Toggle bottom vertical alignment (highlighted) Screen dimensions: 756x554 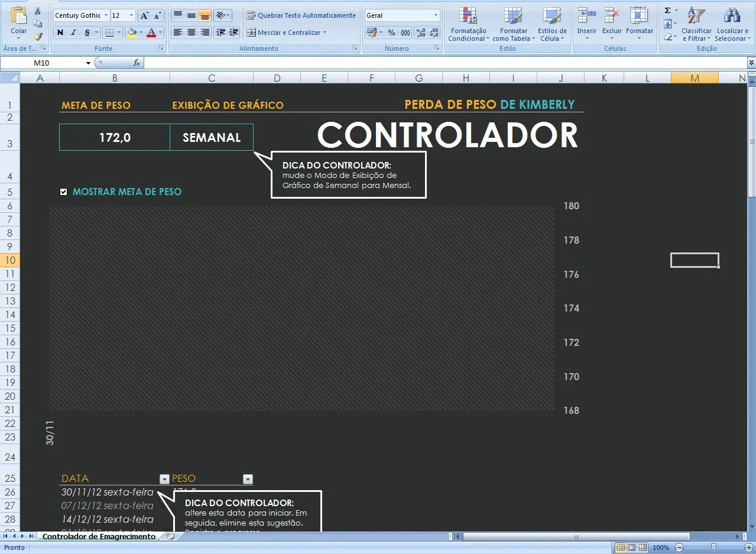pos(205,15)
